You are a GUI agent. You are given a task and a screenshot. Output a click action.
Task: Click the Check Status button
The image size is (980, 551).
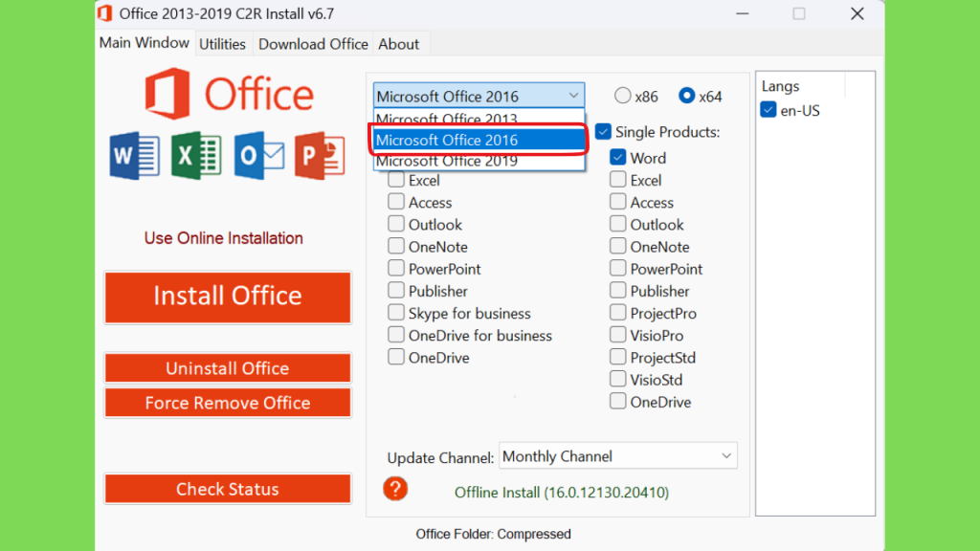pyautogui.click(x=228, y=489)
